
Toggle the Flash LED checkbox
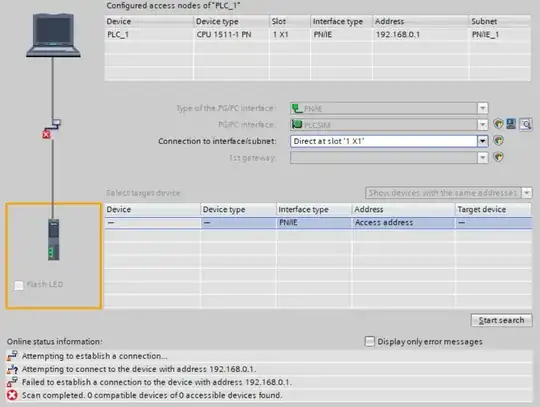click(x=19, y=285)
